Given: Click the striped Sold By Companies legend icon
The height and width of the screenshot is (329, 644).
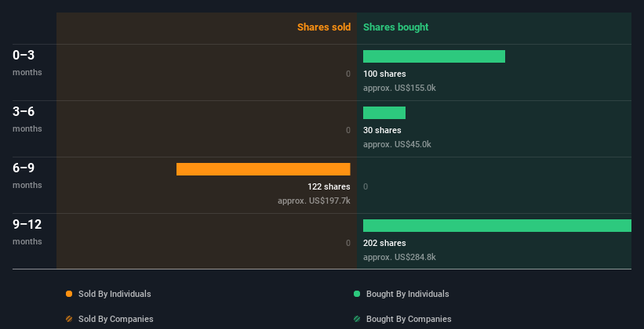Looking at the screenshot, I should tap(69, 319).
